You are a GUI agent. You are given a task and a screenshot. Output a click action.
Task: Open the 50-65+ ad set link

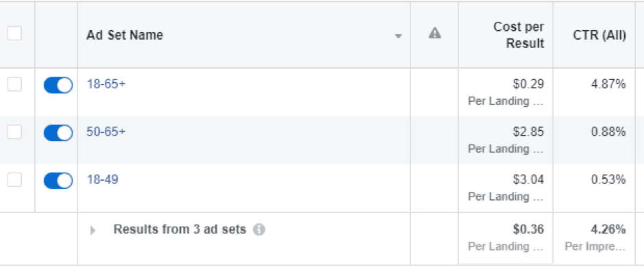106,131
